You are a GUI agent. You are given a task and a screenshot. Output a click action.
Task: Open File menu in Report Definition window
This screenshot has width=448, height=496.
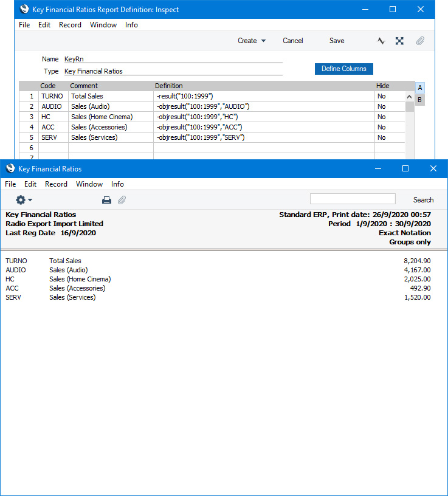click(x=24, y=25)
